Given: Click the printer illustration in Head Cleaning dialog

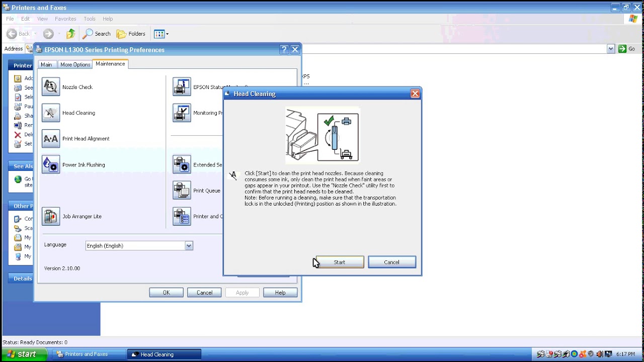Looking at the screenshot, I should [323, 135].
